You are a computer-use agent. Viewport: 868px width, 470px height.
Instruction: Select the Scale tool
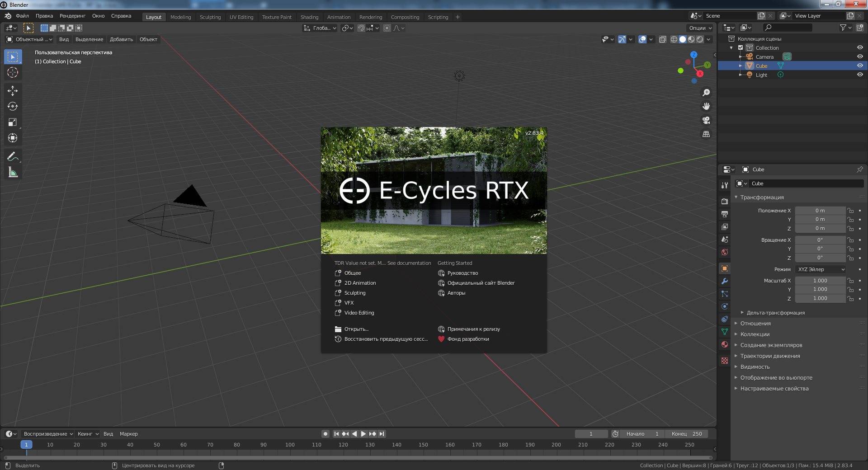coord(13,122)
